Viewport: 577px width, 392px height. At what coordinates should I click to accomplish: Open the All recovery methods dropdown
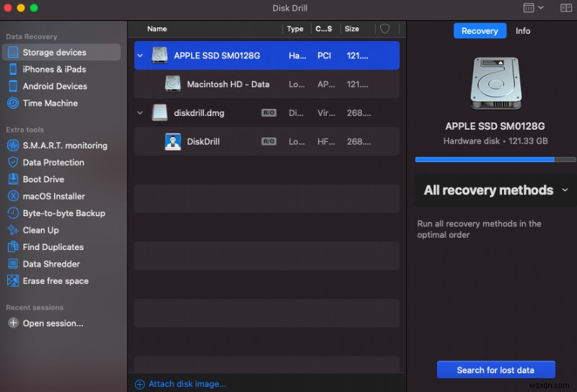click(495, 190)
